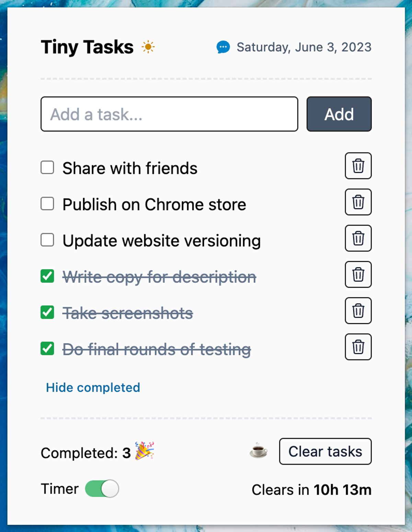Uncheck 'Write copy for description'
412x532 pixels.
[x=48, y=276]
